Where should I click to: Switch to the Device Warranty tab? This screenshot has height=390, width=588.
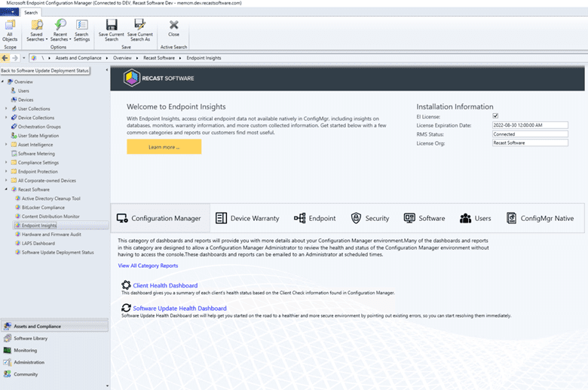[247, 218]
